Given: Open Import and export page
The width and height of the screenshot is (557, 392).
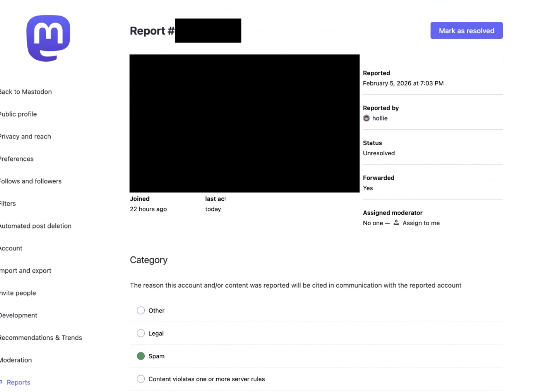Looking at the screenshot, I should click(x=26, y=271).
